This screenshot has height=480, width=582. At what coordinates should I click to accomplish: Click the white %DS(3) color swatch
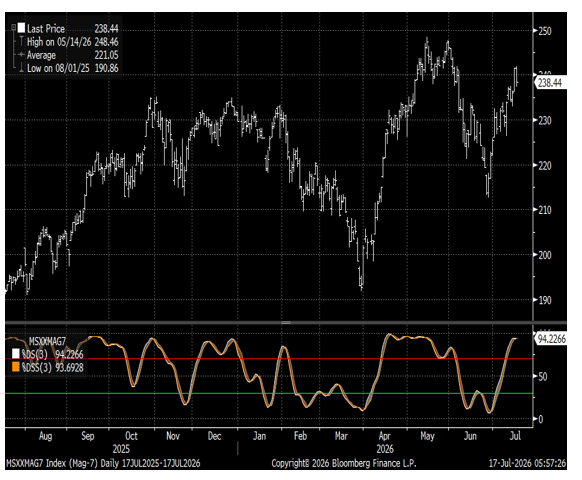click(x=16, y=354)
